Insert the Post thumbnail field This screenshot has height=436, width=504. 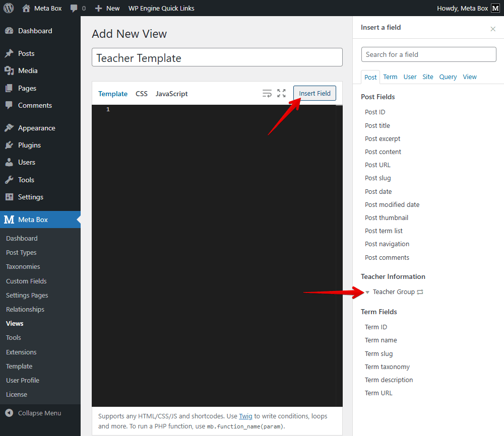click(386, 217)
